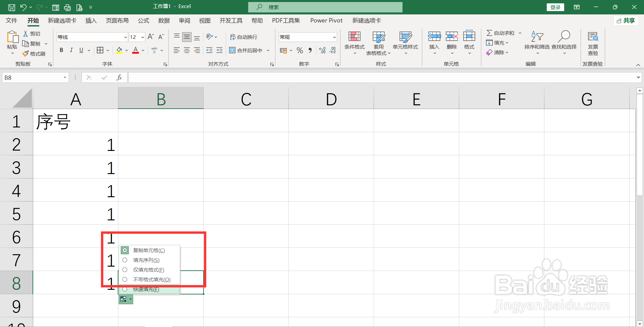Switch to the Page Layout (页面布局) tab

[x=117, y=20]
